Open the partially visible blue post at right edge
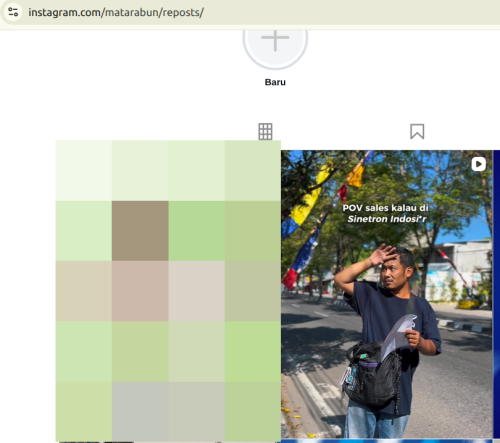Viewport: 500px width, 443px height. point(497,294)
